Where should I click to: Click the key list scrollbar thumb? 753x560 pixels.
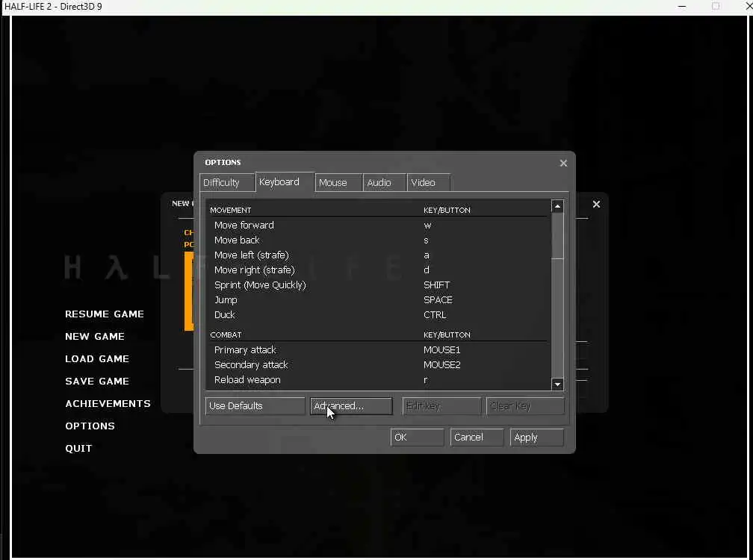click(x=557, y=236)
